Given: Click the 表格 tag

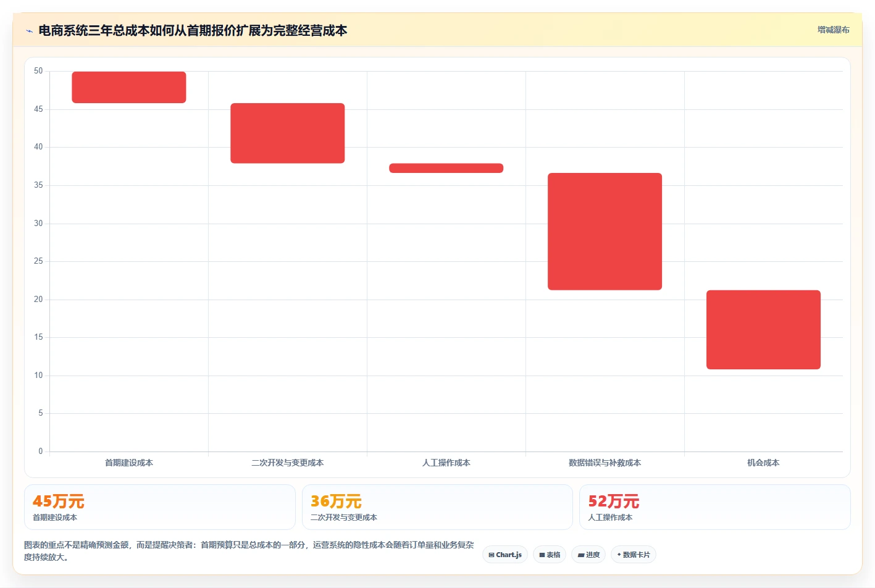Looking at the screenshot, I should (550, 555).
